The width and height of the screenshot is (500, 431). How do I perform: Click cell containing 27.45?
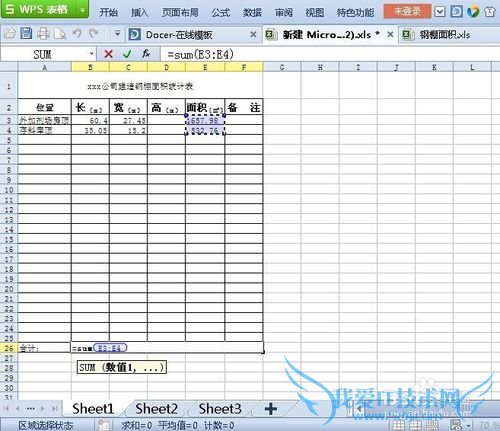[x=128, y=120]
